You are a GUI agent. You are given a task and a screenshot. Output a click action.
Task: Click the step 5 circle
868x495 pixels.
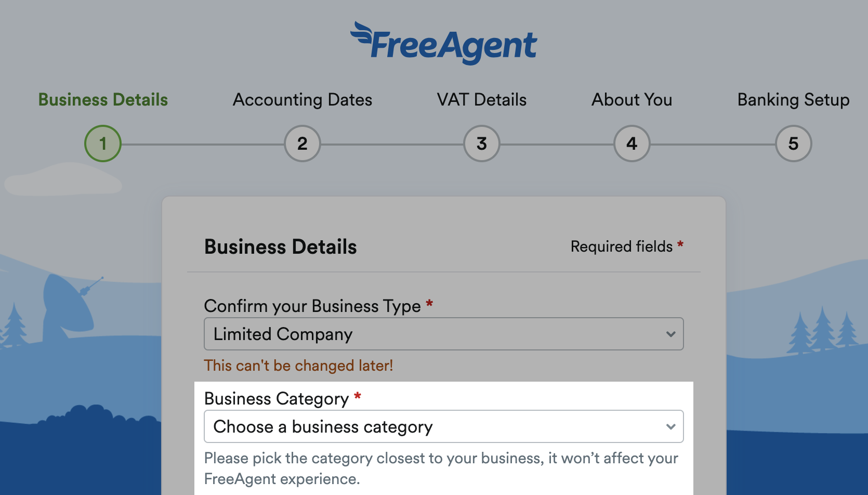(x=793, y=144)
